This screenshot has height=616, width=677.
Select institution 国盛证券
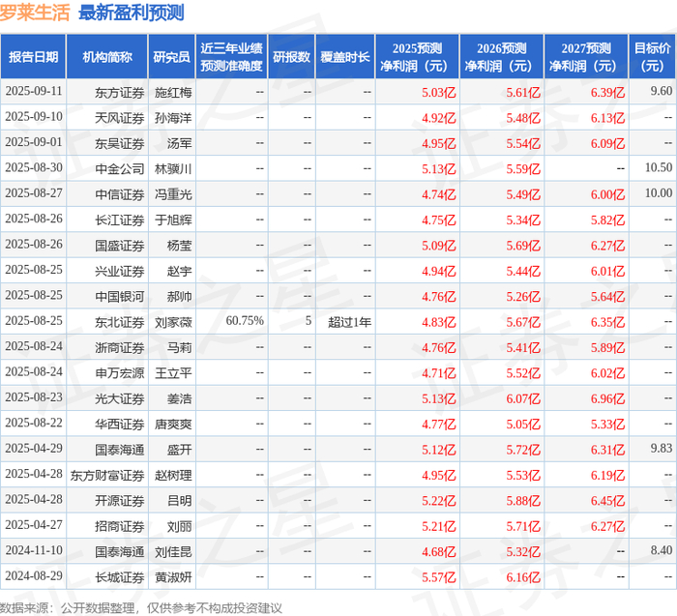coord(120,246)
